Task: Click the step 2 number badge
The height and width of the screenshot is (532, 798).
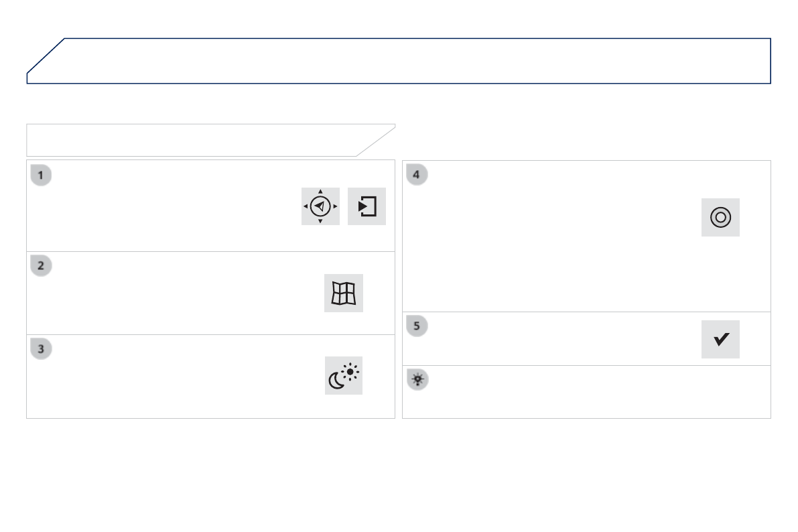Action: pyautogui.click(x=41, y=265)
